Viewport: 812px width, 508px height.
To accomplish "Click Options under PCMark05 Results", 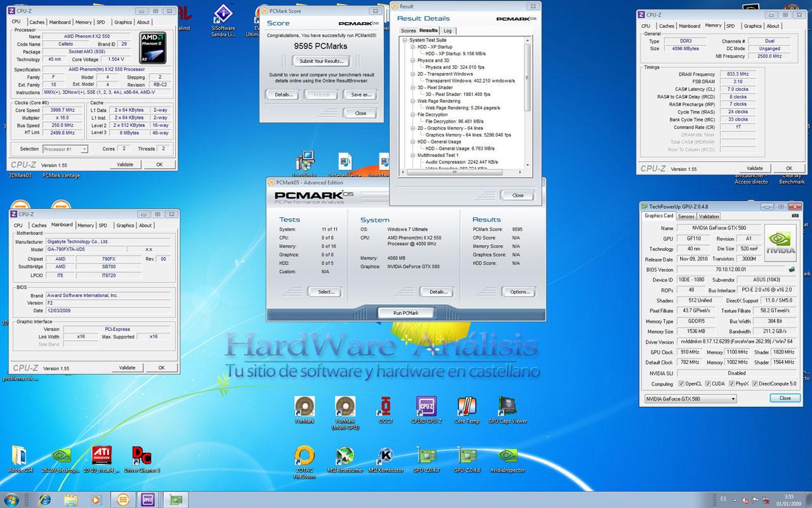I will [520, 291].
